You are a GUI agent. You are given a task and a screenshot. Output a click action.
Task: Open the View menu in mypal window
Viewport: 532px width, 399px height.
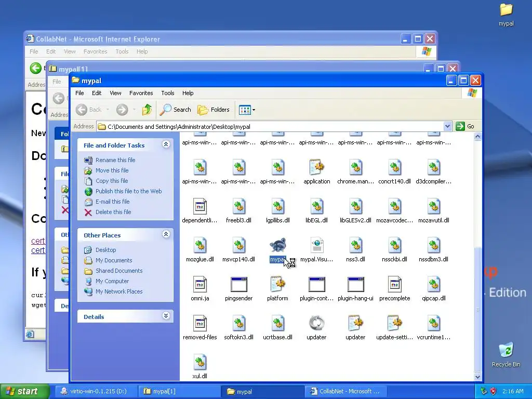click(115, 93)
